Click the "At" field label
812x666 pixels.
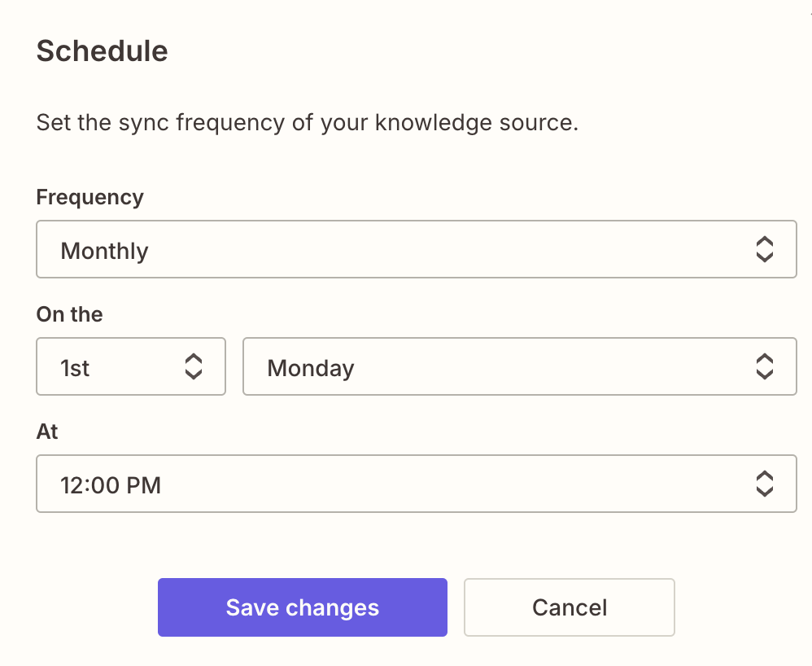[47, 432]
